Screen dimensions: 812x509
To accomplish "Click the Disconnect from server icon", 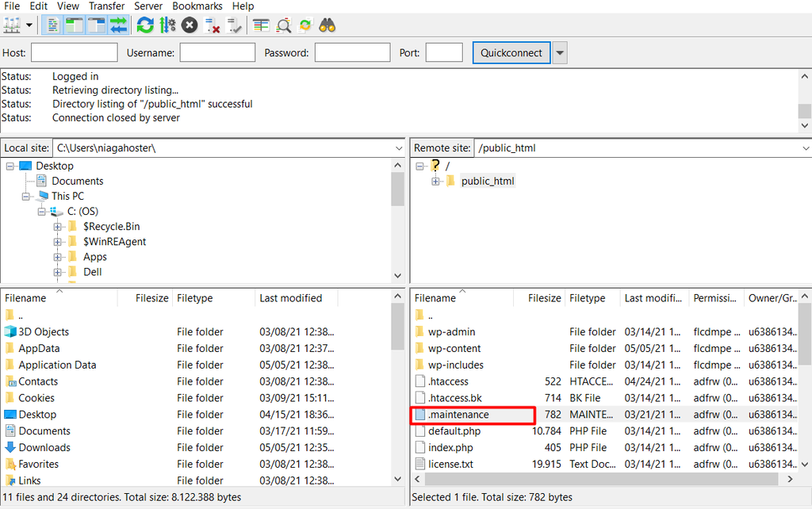I will (x=213, y=25).
